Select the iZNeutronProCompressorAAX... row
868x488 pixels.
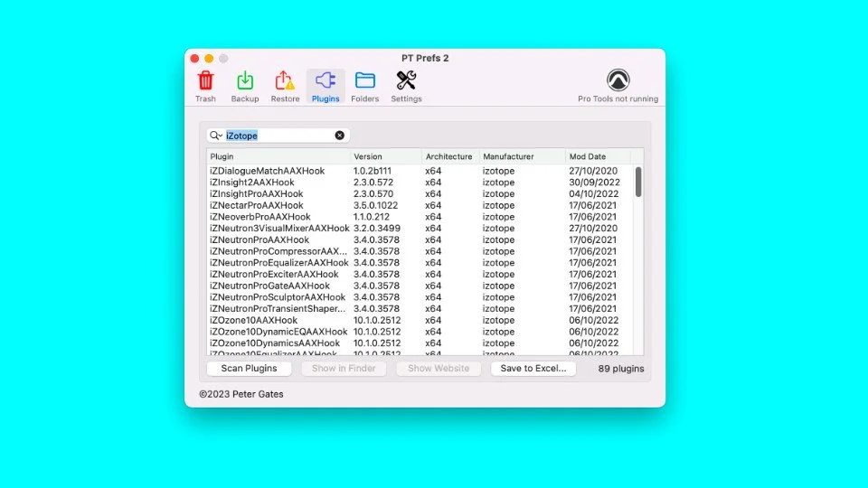(x=420, y=251)
